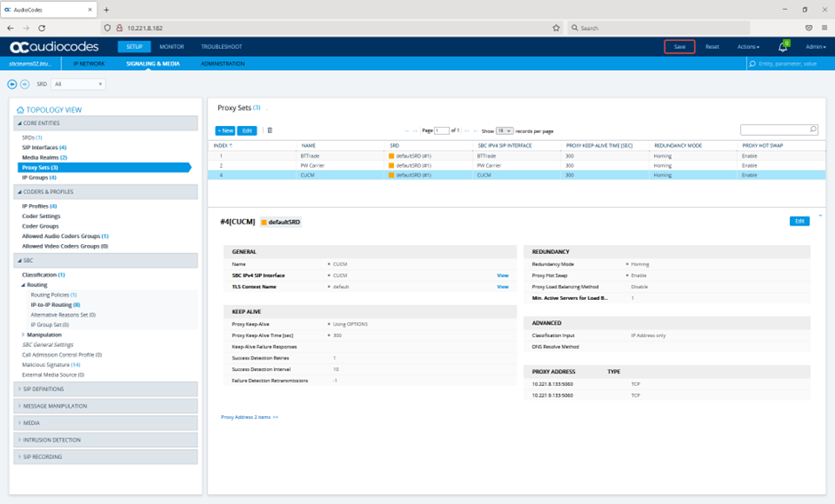Click the insecure lock icon in address bar
The height and width of the screenshot is (504, 835).
click(x=119, y=28)
